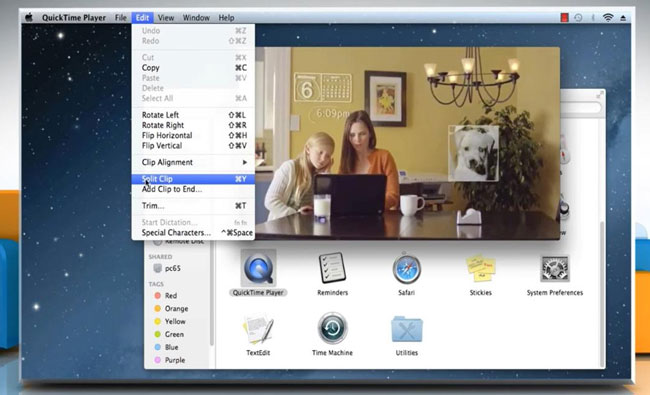Open the Apple menu
The width and height of the screenshot is (650, 395).
29,17
